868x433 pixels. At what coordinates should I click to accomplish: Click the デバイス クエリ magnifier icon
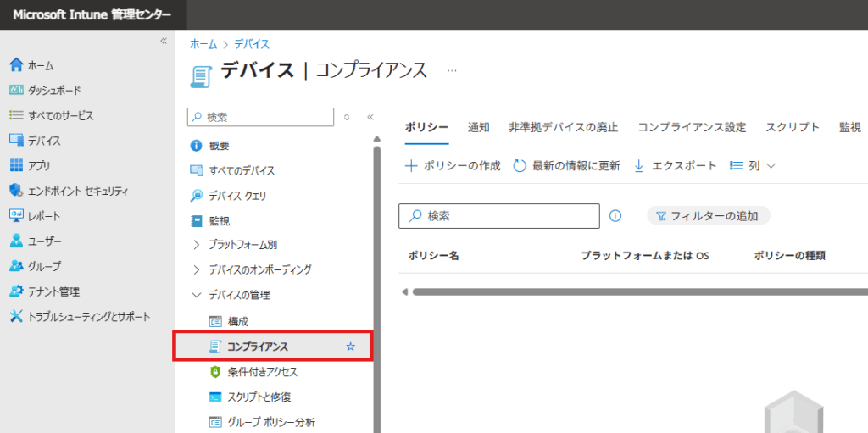pos(196,196)
